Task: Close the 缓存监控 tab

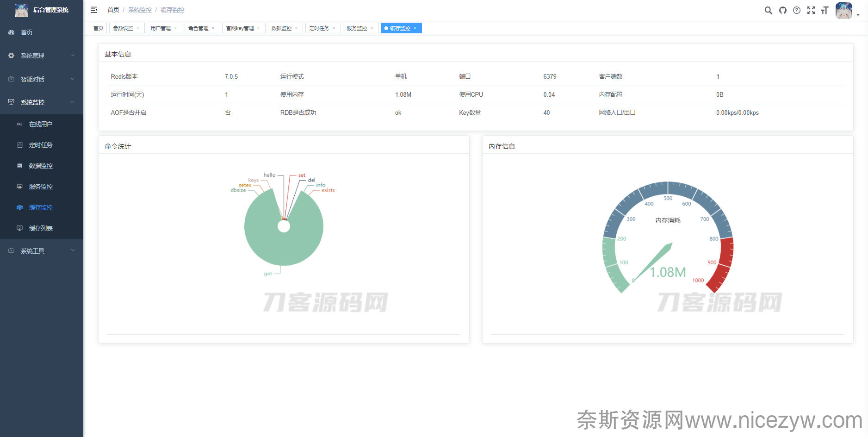Action: point(415,28)
